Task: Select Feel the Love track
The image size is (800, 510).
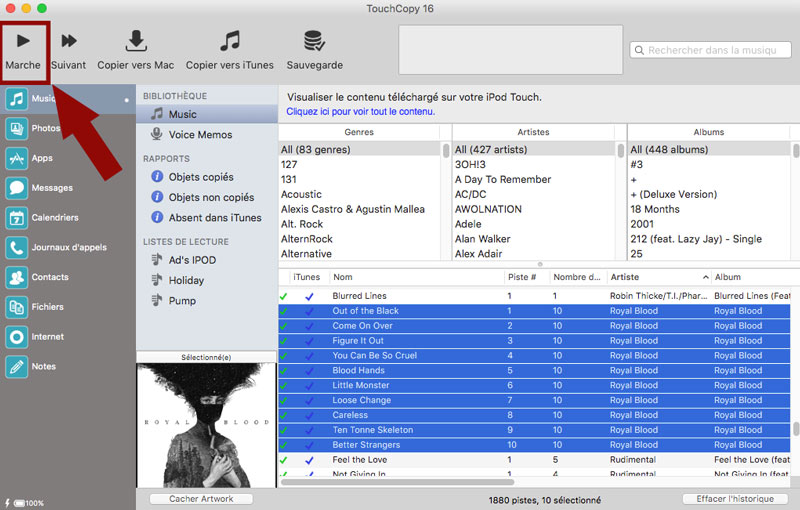Action: pyautogui.click(x=534, y=460)
